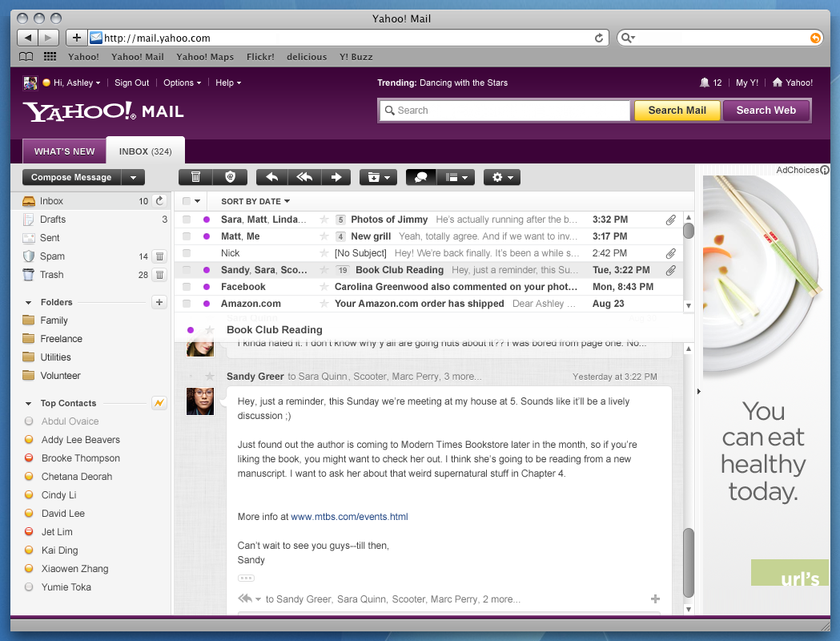The image size is (840, 641).
Task: Open the browser bookmarks book icon
Action: [26, 57]
